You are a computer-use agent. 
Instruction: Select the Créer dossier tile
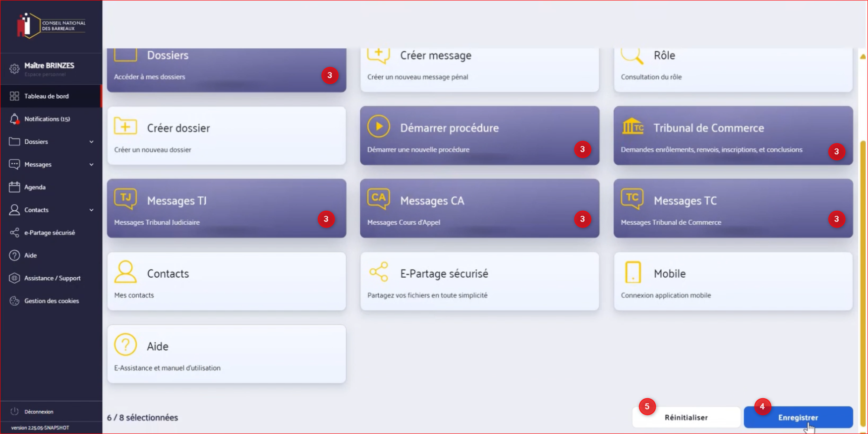point(226,136)
